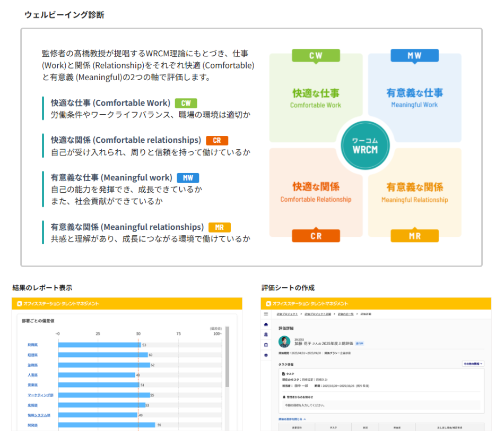Open the その他の情報 dropdown
504x445 pixels.
[473, 364]
